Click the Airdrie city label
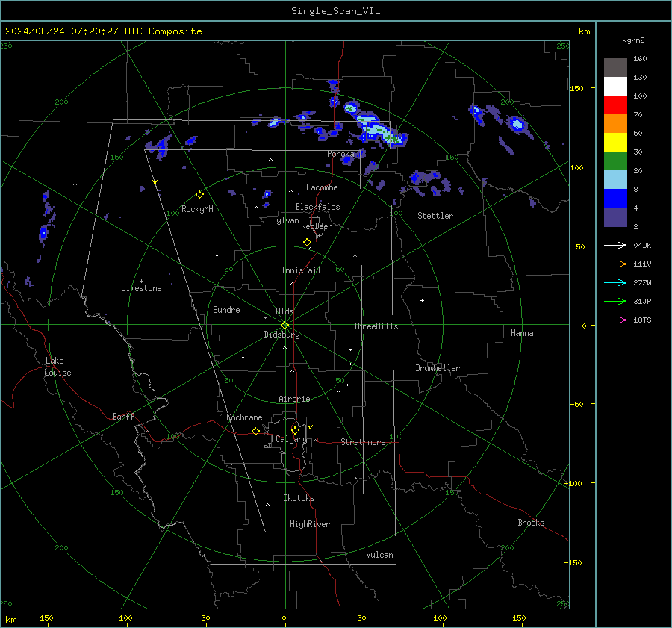Viewport: 672px width, 628px height. tap(294, 399)
